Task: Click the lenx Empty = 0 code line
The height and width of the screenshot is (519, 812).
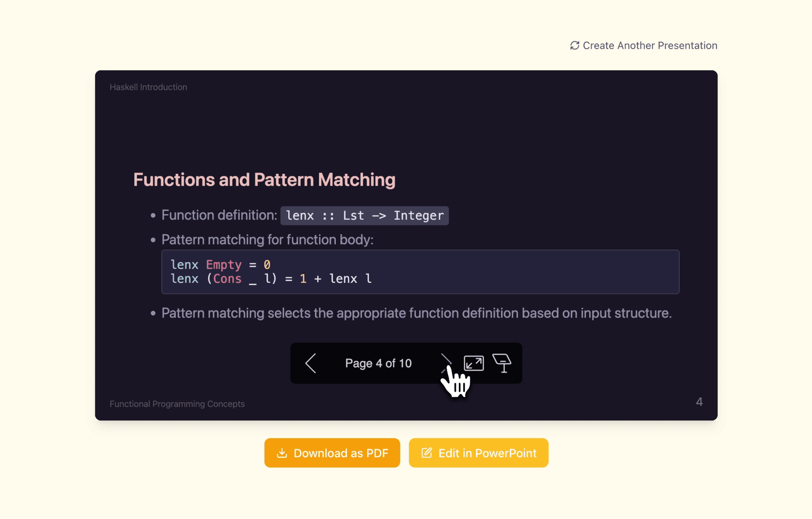Action: pyautogui.click(x=220, y=265)
